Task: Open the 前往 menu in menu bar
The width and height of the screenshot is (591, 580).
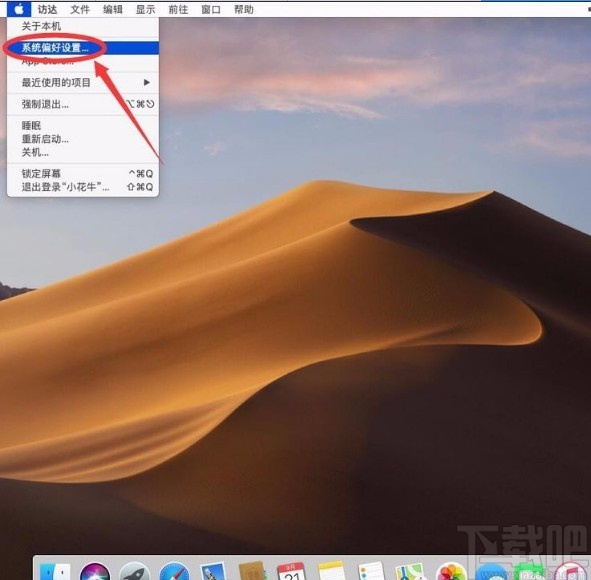Action: coord(178,9)
